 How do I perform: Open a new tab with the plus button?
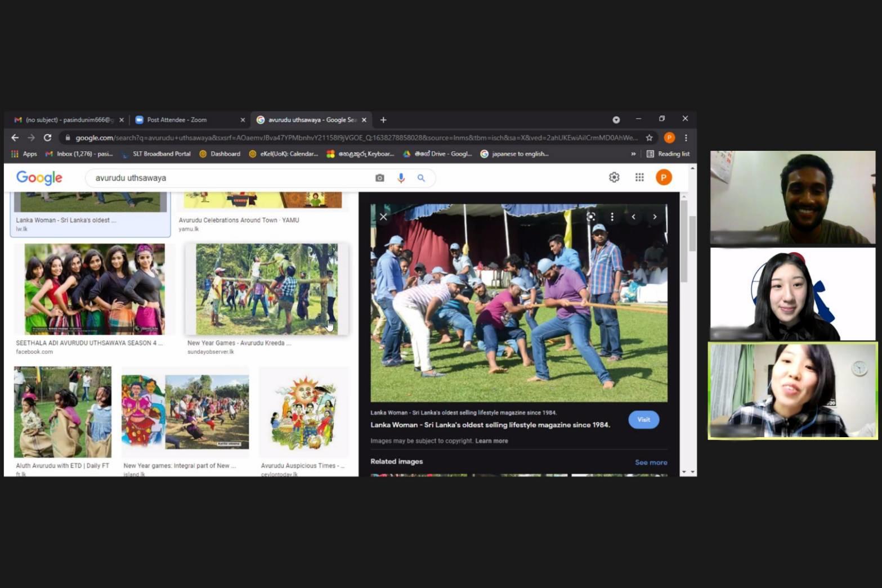(383, 120)
